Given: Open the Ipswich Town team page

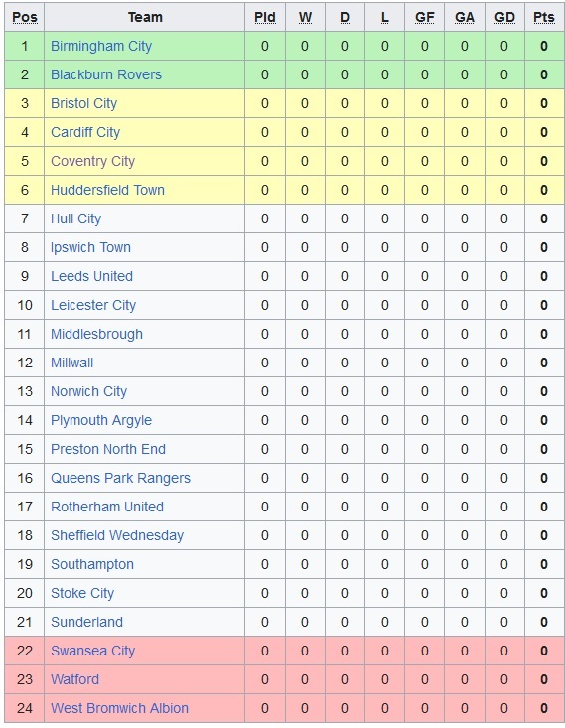Looking at the screenshot, I should pos(90,247).
